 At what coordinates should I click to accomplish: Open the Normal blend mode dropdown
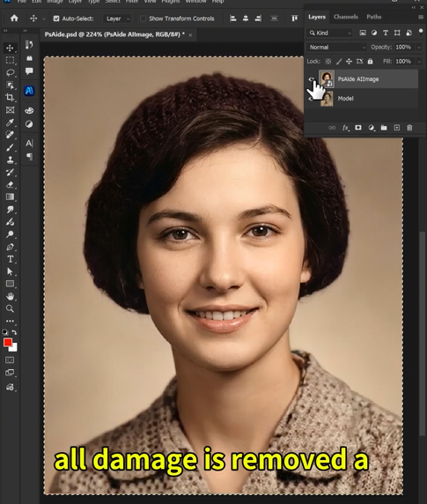pyautogui.click(x=336, y=48)
